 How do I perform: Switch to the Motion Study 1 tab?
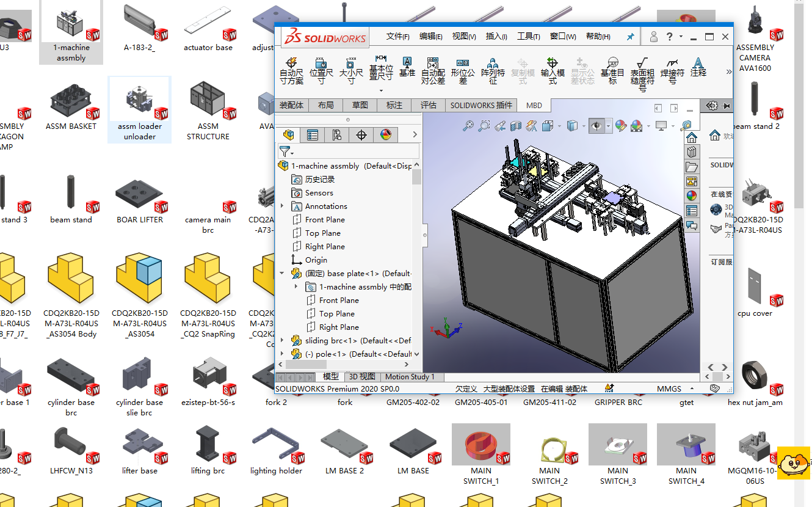[x=409, y=377]
